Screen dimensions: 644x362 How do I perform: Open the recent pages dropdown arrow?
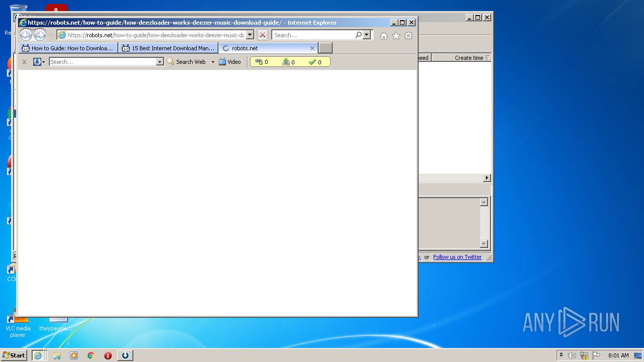pos(51,35)
